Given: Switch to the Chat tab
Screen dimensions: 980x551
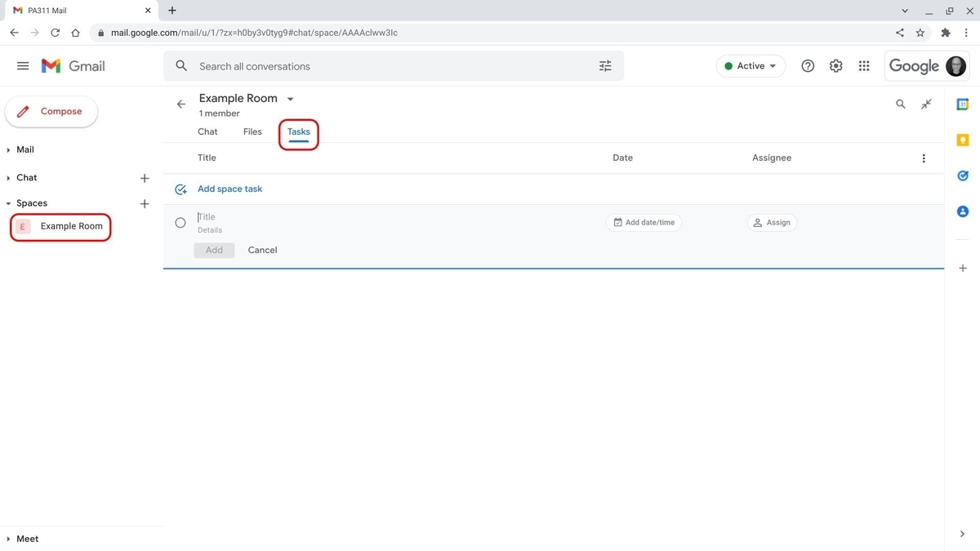Looking at the screenshot, I should [207, 131].
